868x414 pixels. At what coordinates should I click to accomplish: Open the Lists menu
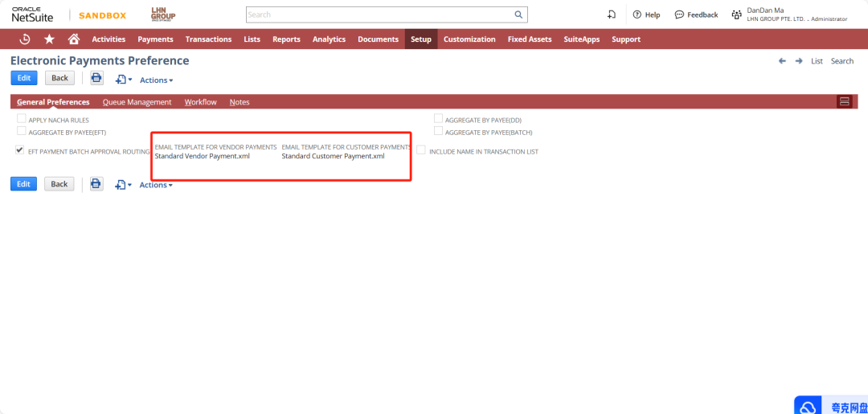tap(252, 39)
